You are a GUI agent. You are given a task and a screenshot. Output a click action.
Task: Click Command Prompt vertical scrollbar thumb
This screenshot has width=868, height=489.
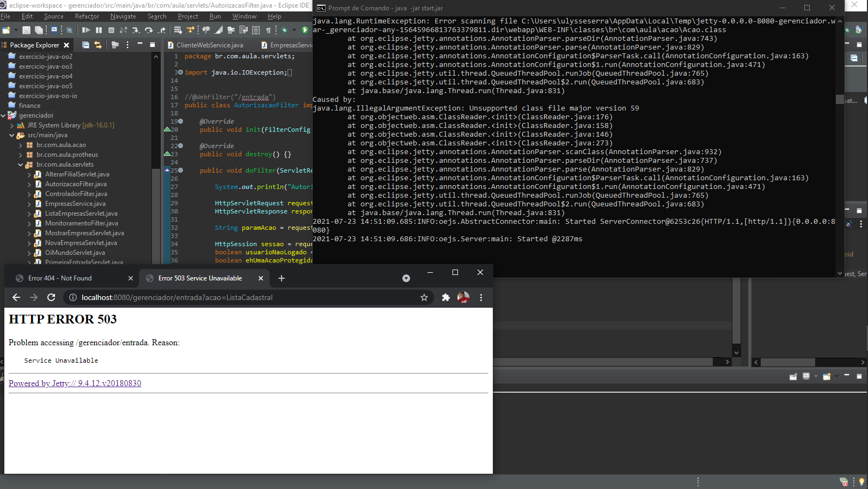840,100
